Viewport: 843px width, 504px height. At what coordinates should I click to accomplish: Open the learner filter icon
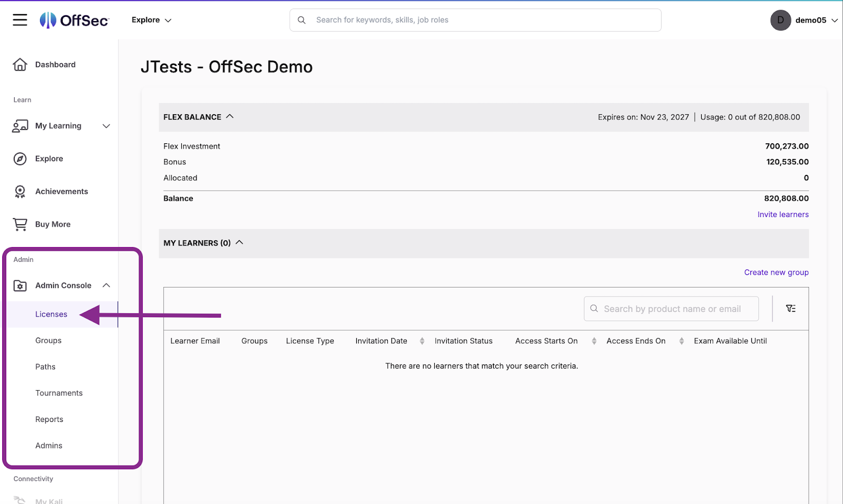coord(791,309)
